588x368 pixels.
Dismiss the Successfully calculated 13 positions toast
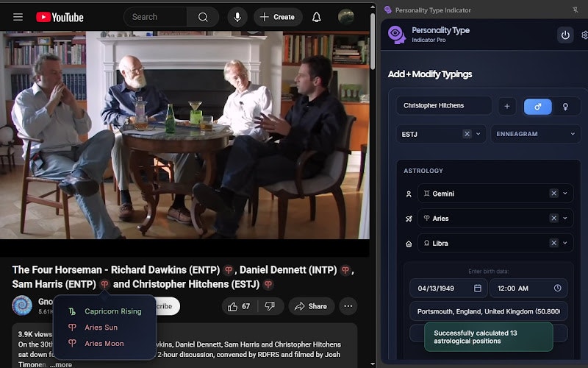point(489,337)
